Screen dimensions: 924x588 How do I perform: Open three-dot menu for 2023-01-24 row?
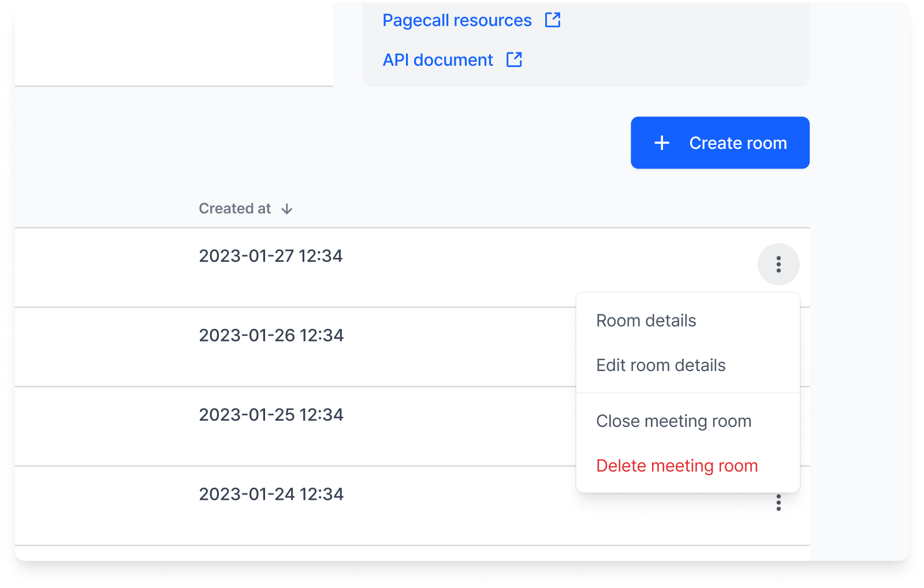click(x=778, y=503)
